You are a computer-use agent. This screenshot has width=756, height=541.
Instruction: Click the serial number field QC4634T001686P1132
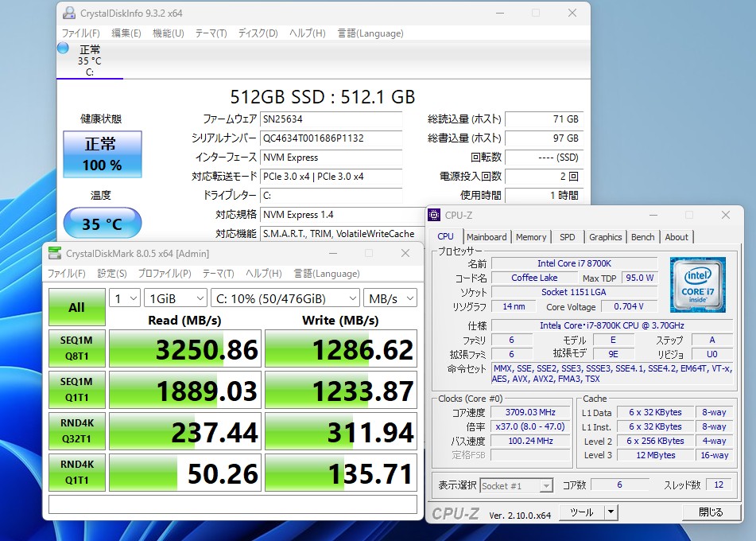(331, 138)
